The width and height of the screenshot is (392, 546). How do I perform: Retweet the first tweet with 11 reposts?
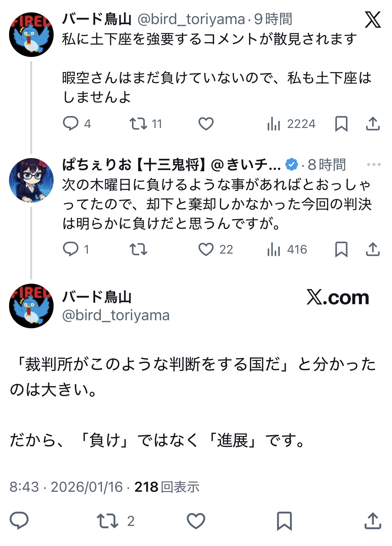138,124
